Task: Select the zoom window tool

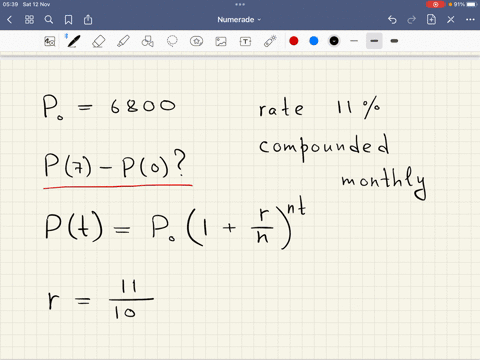Action: 50,41
